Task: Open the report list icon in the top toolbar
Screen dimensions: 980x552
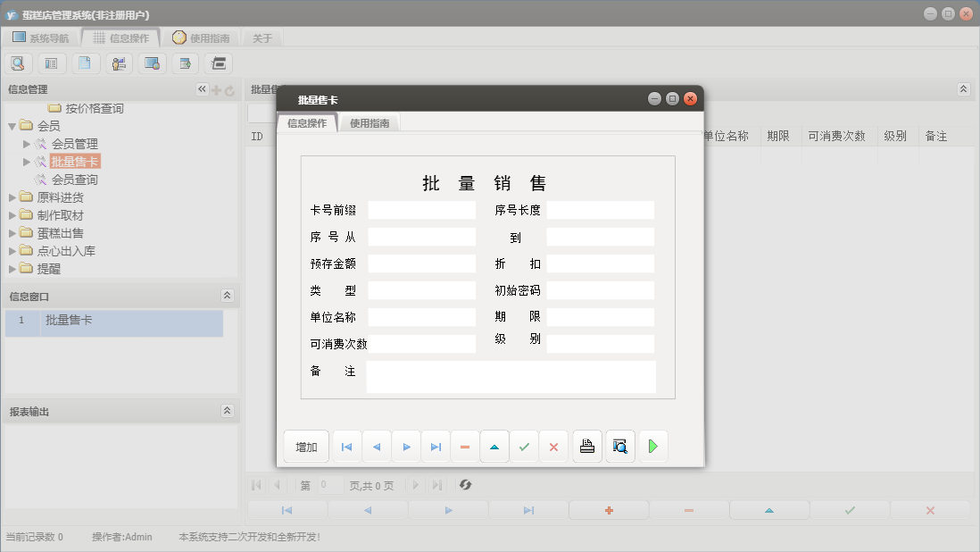Action: pyautogui.click(x=52, y=63)
